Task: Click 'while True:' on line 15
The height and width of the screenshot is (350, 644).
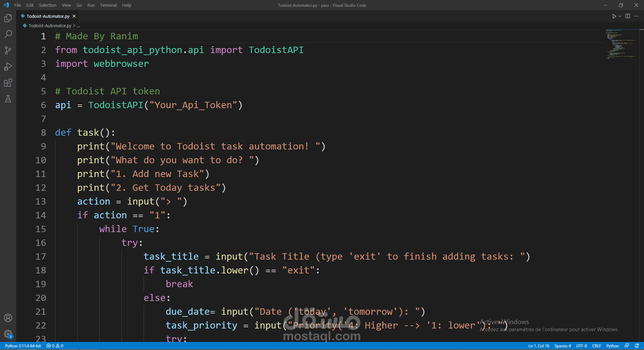Action: (x=129, y=229)
